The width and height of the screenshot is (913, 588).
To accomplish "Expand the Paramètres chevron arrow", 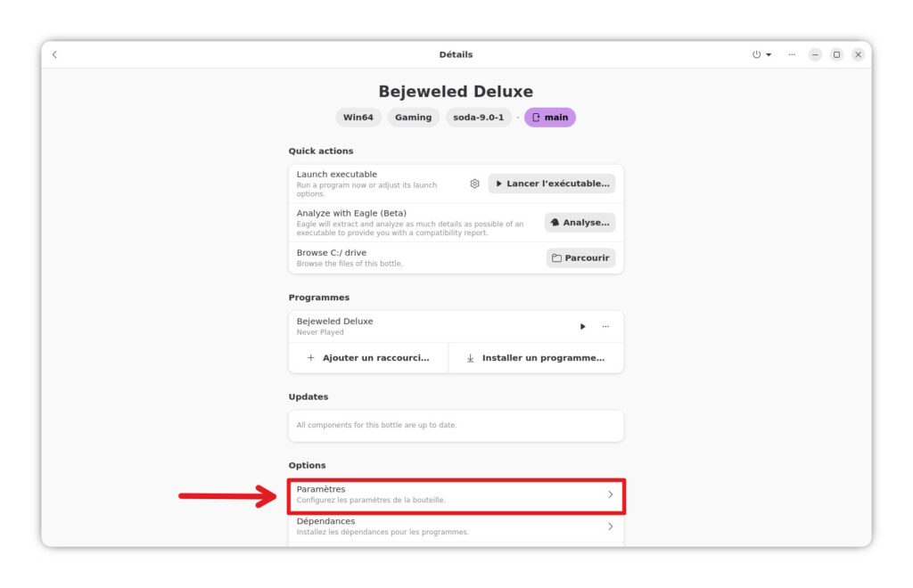I will [x=610, y=494].
